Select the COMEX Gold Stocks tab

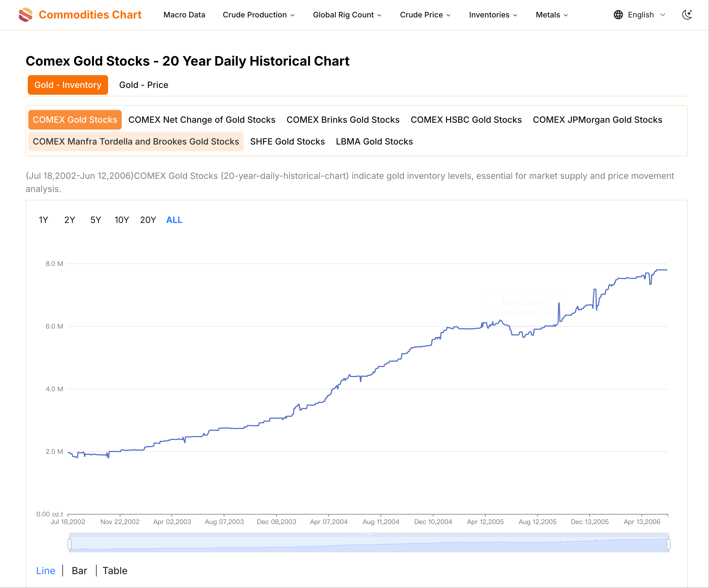pos(75,120)
